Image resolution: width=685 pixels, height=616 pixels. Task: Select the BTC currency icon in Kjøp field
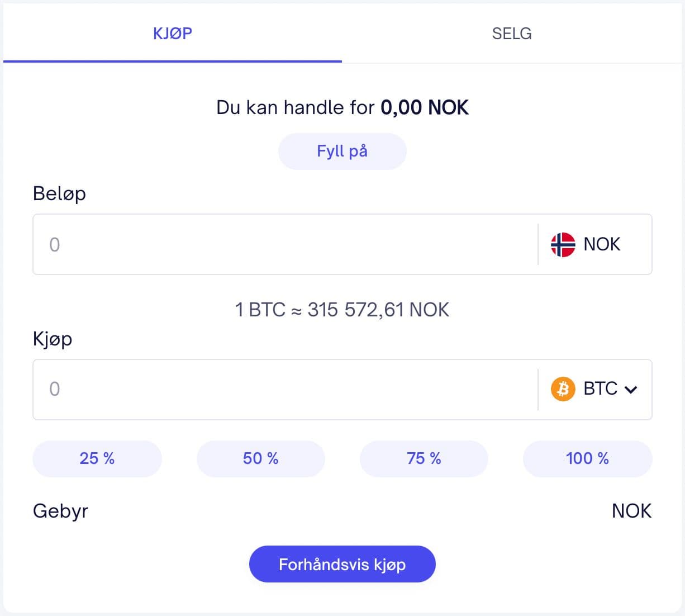coord(563,388)
